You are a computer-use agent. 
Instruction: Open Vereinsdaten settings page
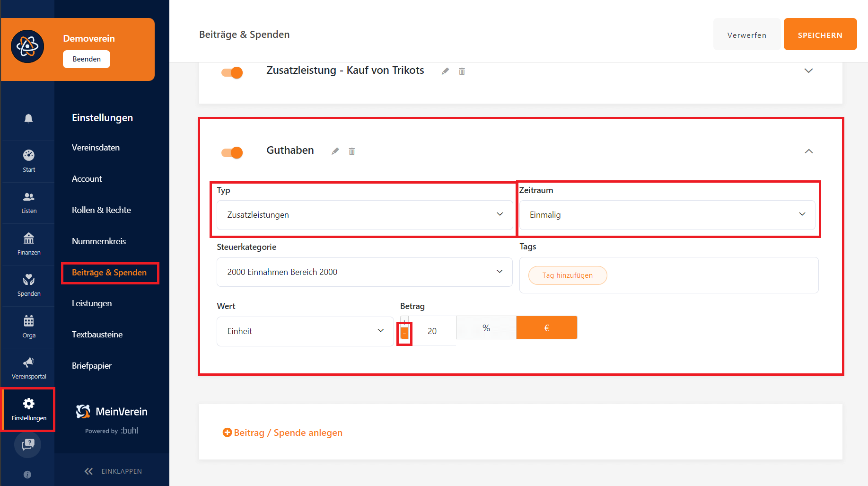tap(96, 148)
